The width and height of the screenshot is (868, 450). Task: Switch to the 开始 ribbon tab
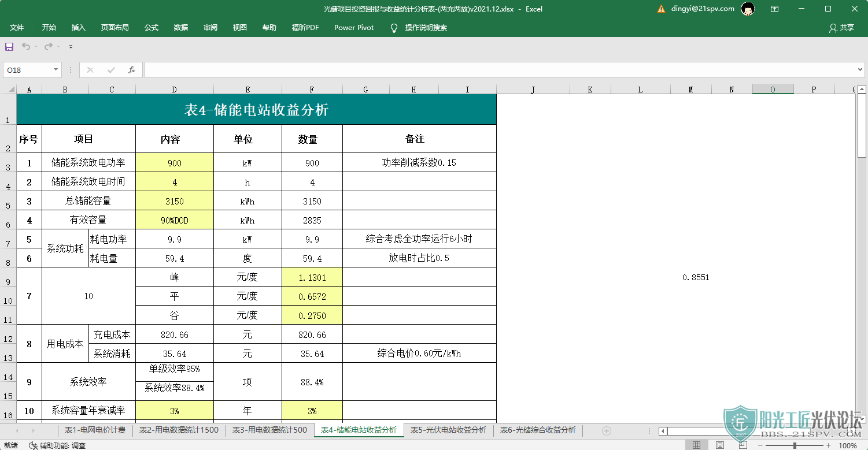click(x=49, y=27)
